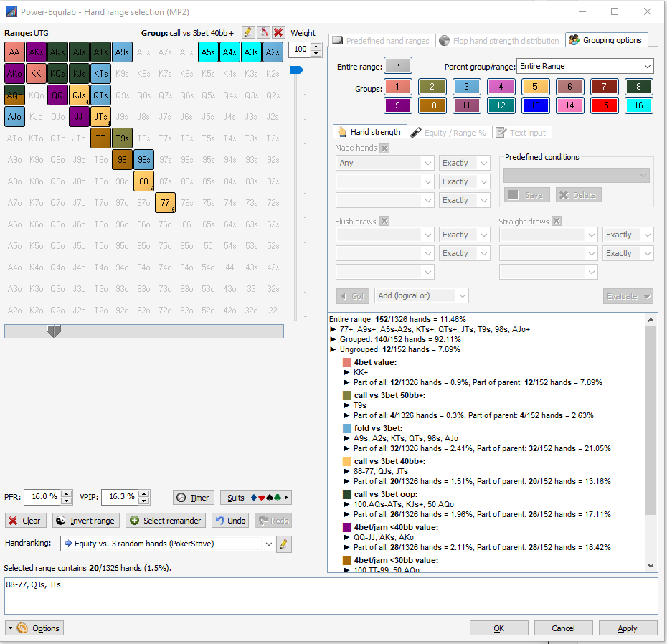Viewport: 667px width, 644px height.
Task: Select group 2 olive swatch
Action: [432, 87]
